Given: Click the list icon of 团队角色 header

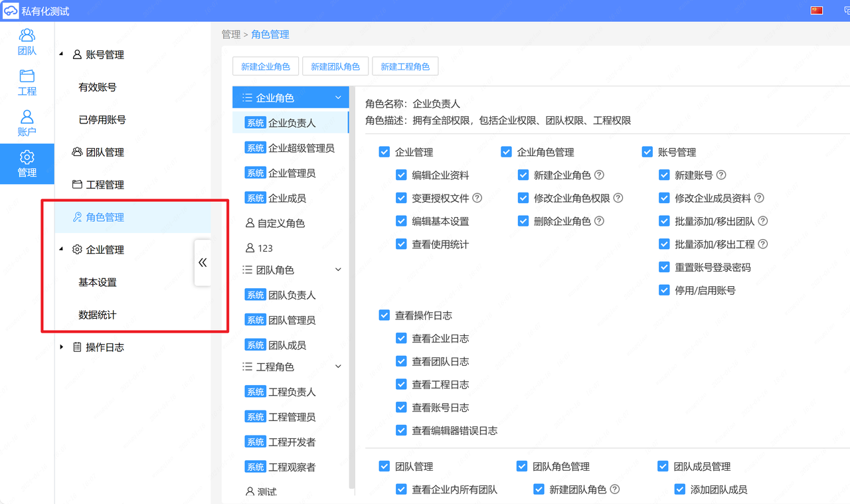Looking at the screenshot, I should [247, 270].
